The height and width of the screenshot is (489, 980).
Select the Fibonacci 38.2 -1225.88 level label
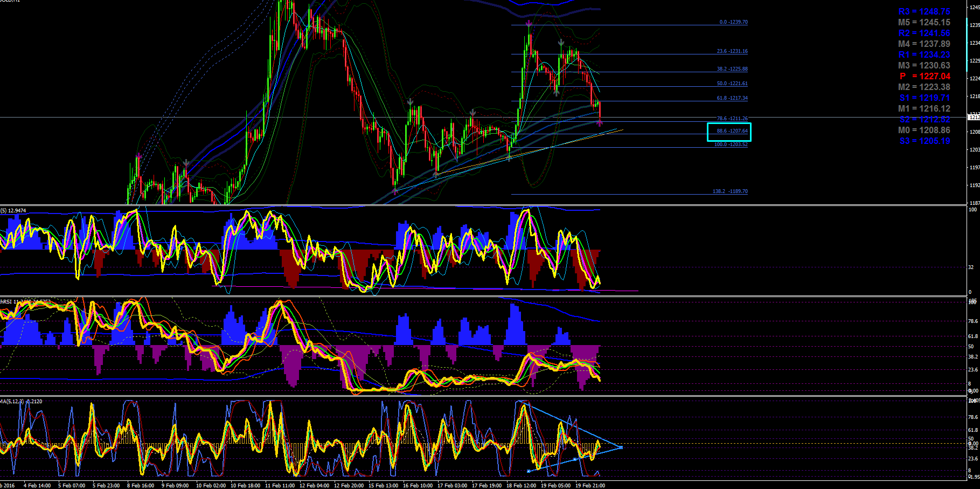click(732, 69)
